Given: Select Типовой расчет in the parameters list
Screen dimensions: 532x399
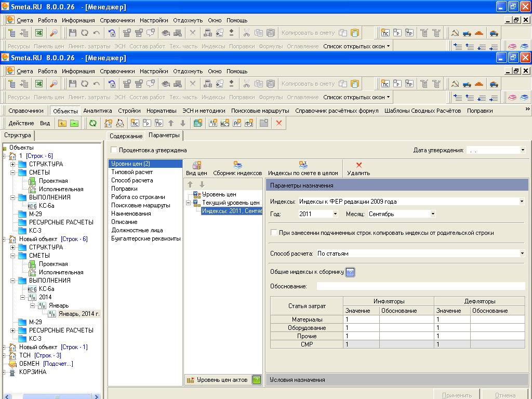Looking at the screenshot, I should pyautogui.click(x=132, y=172).
